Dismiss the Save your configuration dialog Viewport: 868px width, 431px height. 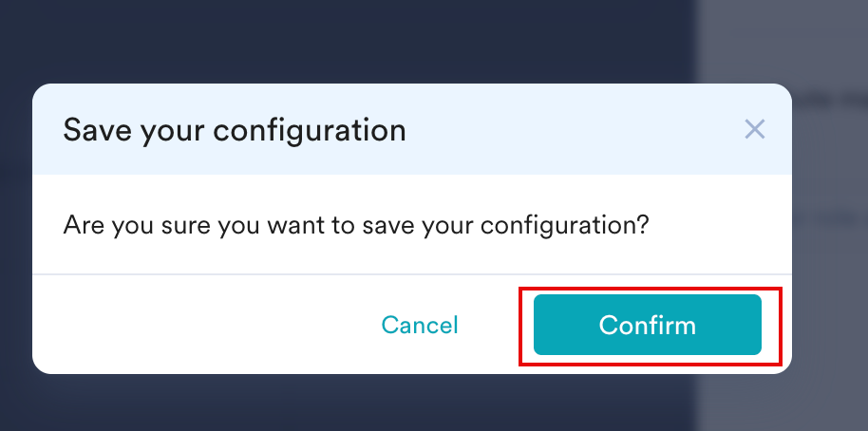755,129
